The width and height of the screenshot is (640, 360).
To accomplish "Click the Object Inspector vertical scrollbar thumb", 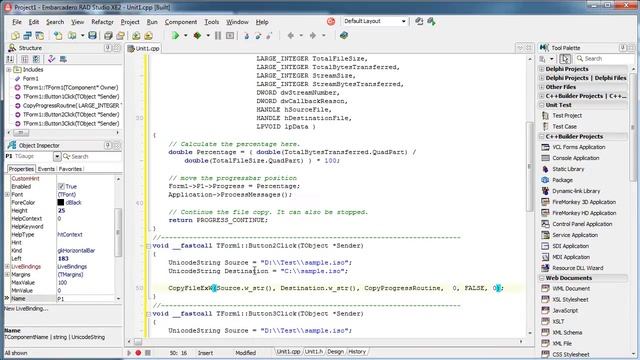I will [x=118, y=233].
